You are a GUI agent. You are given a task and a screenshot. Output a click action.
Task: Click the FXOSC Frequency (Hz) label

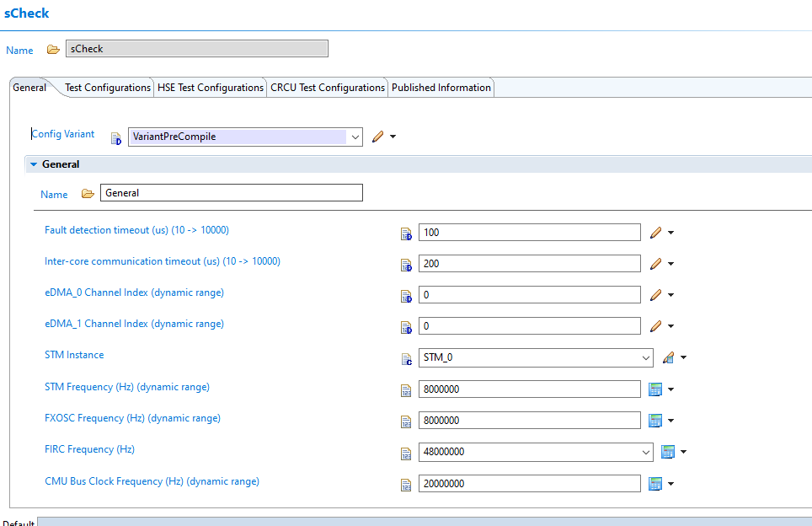(132, 418)
